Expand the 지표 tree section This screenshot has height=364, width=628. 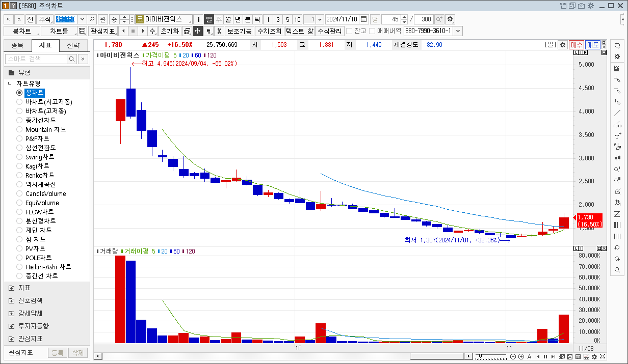[11, 288]
